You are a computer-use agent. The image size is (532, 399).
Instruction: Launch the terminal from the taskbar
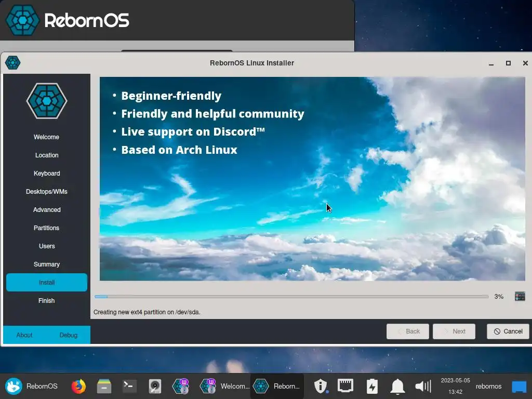(x=129, y=386)
